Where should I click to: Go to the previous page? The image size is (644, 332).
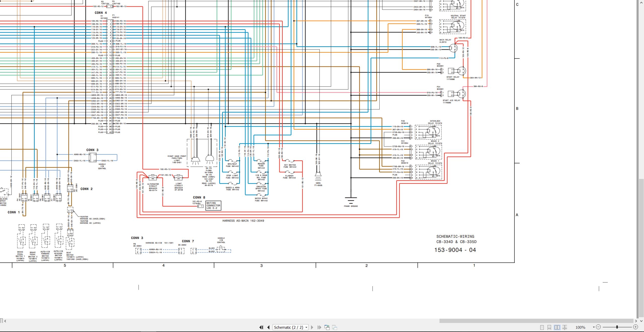tap(268, 327)
